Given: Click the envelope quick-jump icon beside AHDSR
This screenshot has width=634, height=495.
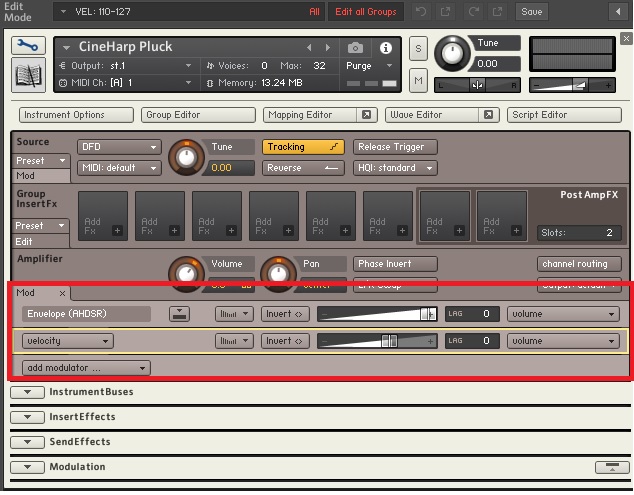Looking at the screenshot, I should point(179,314).
